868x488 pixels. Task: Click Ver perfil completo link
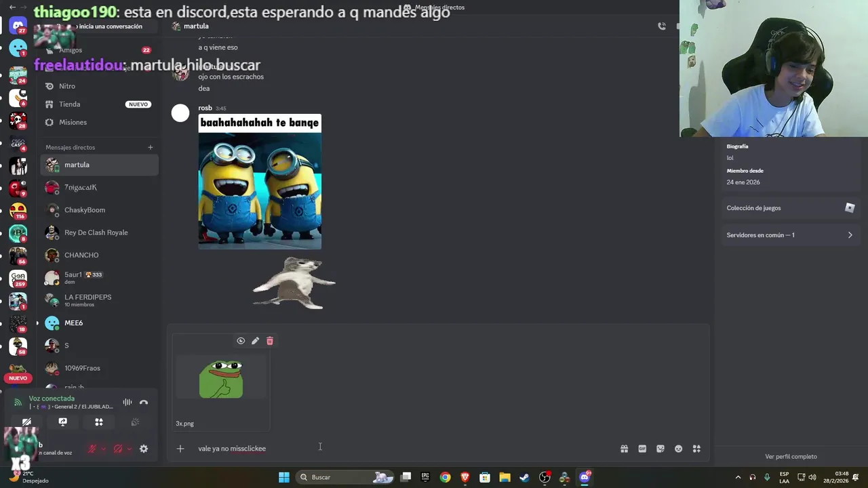[x=791, y=457]
